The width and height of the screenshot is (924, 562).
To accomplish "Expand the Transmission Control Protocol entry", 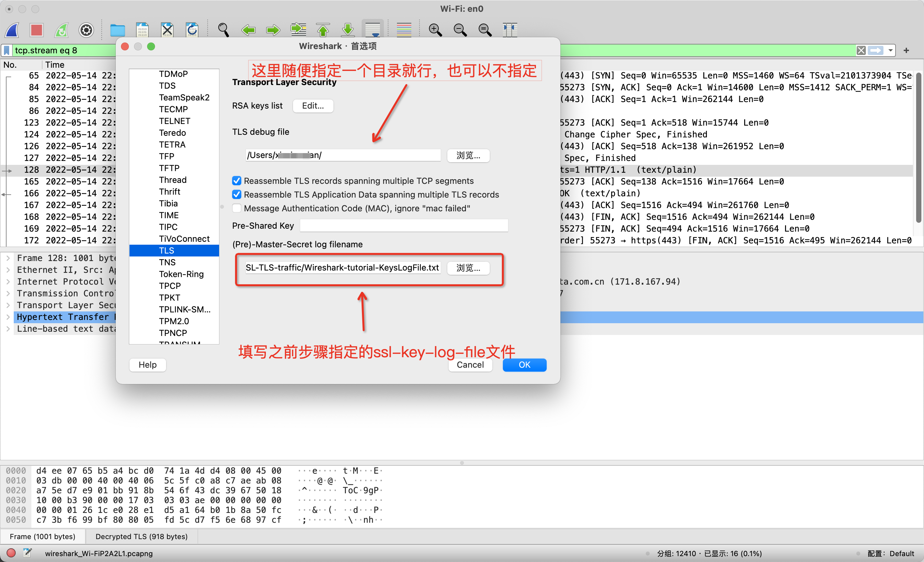I will (x=8, y=293).
